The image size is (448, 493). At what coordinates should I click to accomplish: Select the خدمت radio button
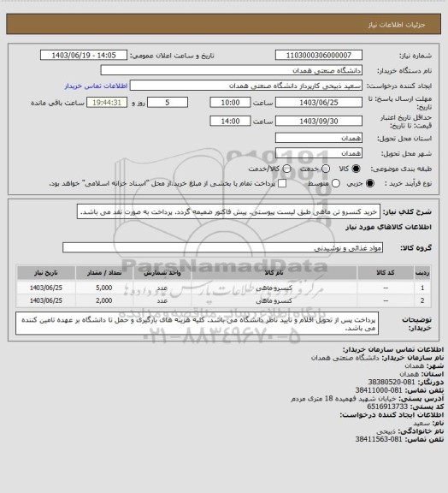(326, 169)
